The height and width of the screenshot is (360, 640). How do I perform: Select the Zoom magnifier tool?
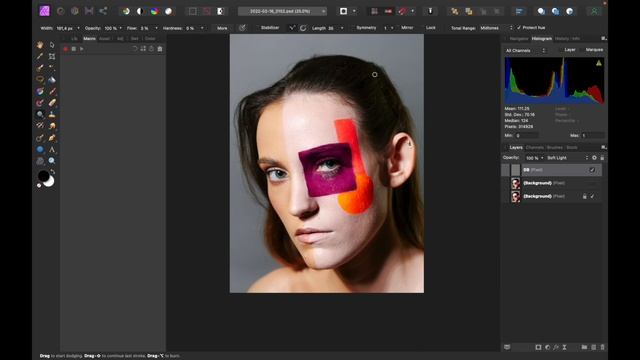coord(52,161)
